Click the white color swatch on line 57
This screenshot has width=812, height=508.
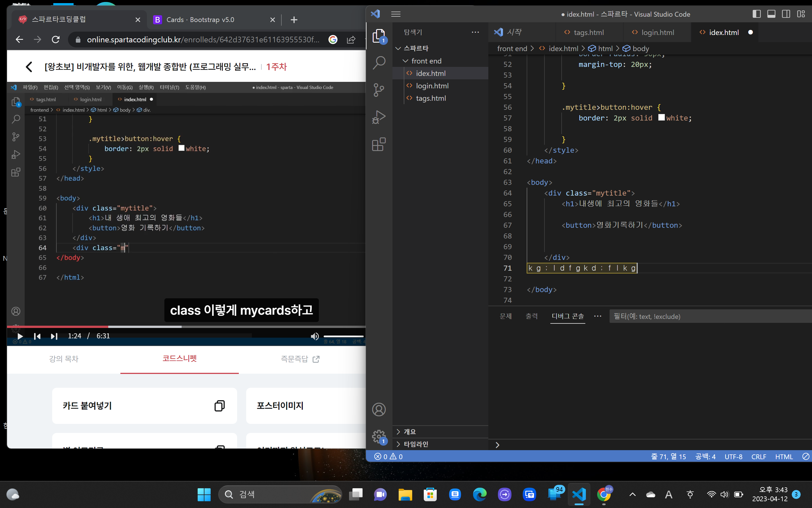661,117
